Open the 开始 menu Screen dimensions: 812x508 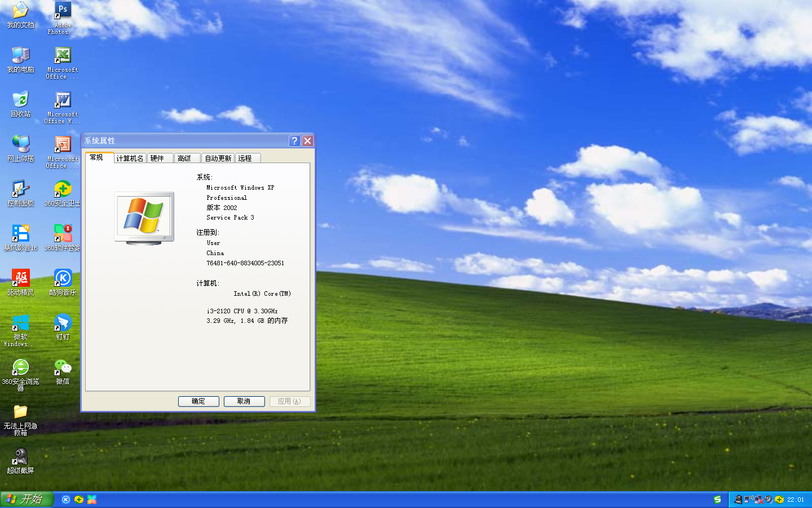[x=25, y=499]
